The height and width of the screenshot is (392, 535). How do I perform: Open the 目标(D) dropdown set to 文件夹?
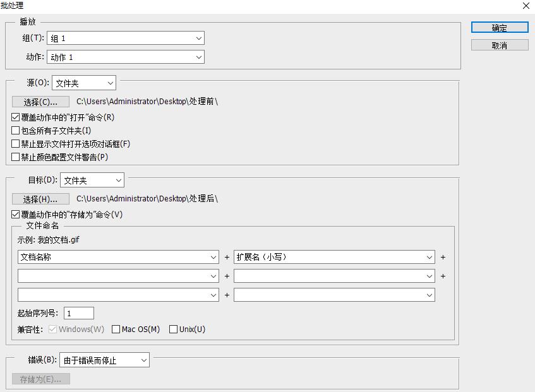[92, 180]
